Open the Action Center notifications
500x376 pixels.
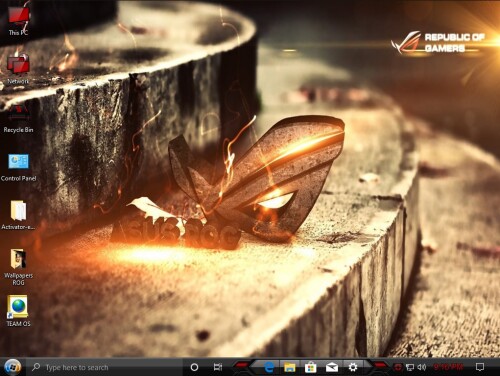click(x=480, y=367)
